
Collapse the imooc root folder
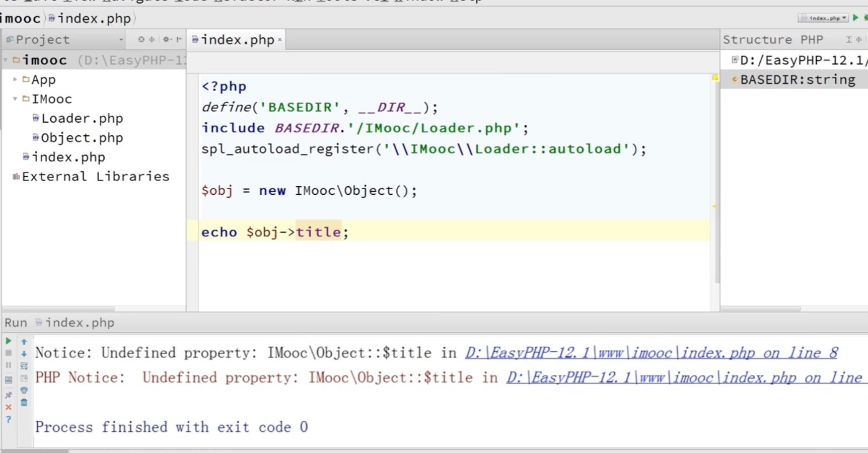(6, 60)
